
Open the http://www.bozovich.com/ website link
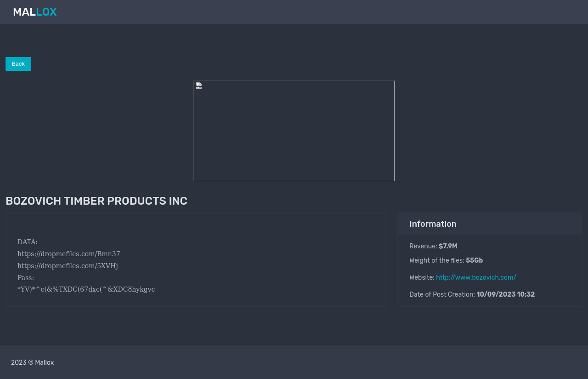[x=476, y=277]
